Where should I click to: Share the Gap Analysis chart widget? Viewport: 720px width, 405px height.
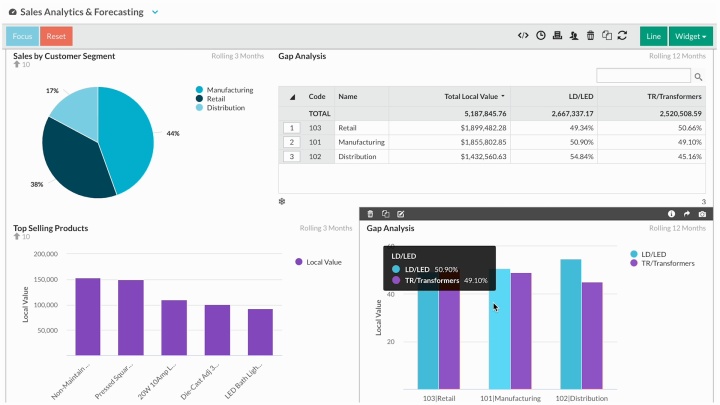click(x=686, y=214)
